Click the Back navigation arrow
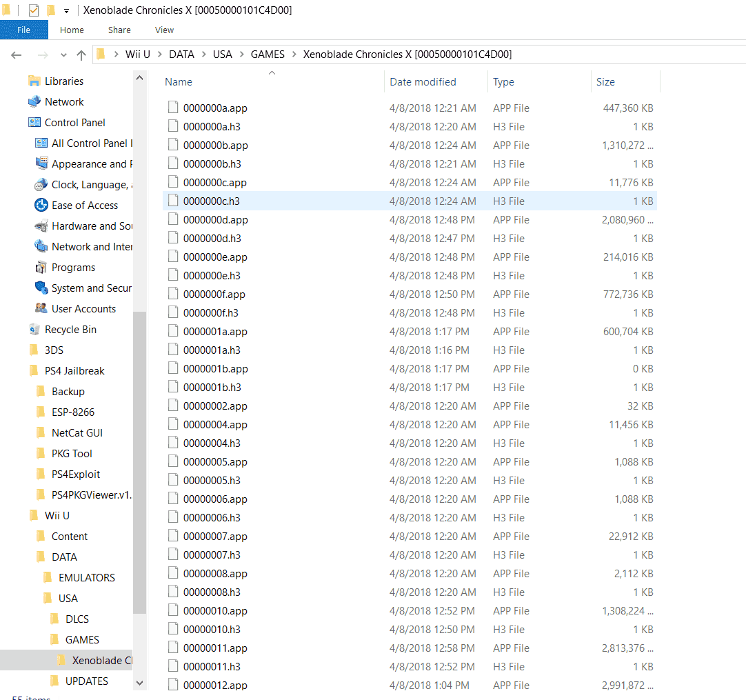The width and height of the screenshot is (746, 700). 16,55
